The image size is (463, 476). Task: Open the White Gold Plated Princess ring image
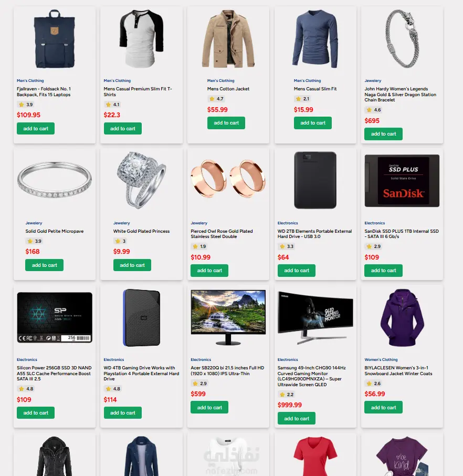point(141,180)
